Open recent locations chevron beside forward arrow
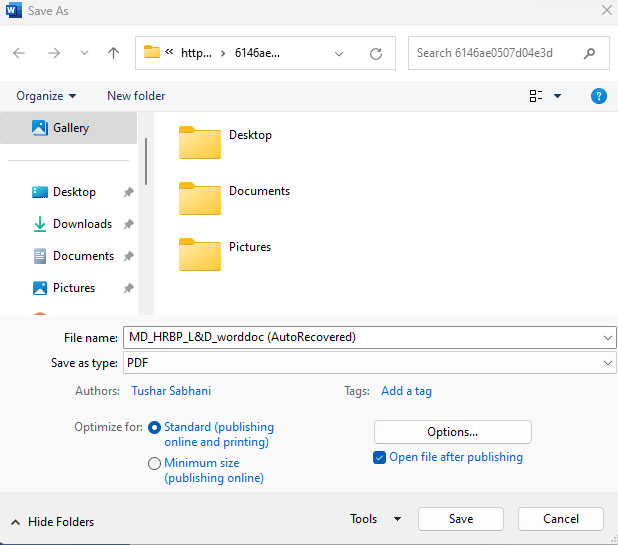Image resolution: width=618 pixels, height=545 pixels. pyautogui.click(x=84, y=53)
